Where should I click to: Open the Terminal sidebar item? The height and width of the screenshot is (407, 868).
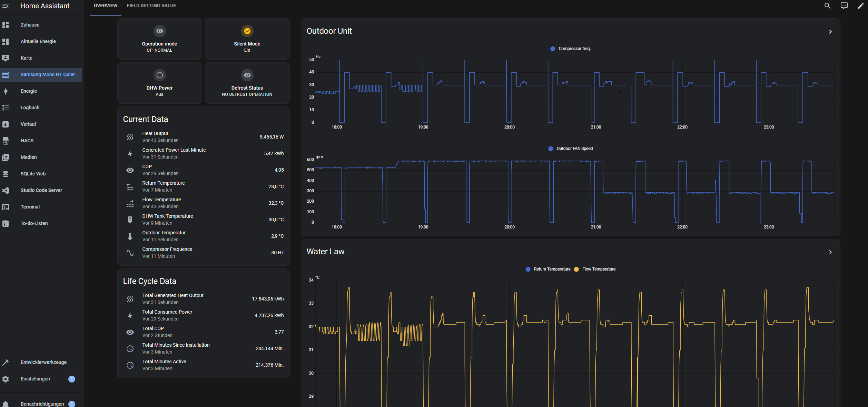point(30,207)
